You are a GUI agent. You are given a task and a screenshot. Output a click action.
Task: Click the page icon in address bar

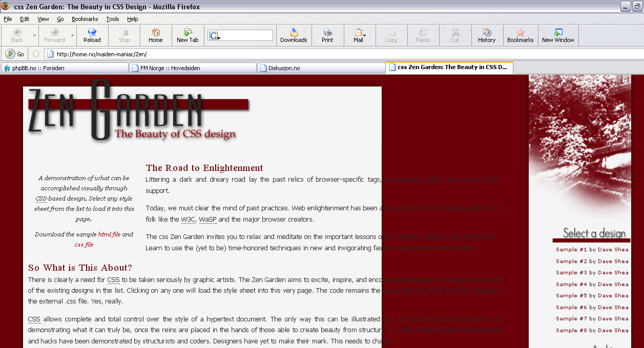(x=50, y=54)
